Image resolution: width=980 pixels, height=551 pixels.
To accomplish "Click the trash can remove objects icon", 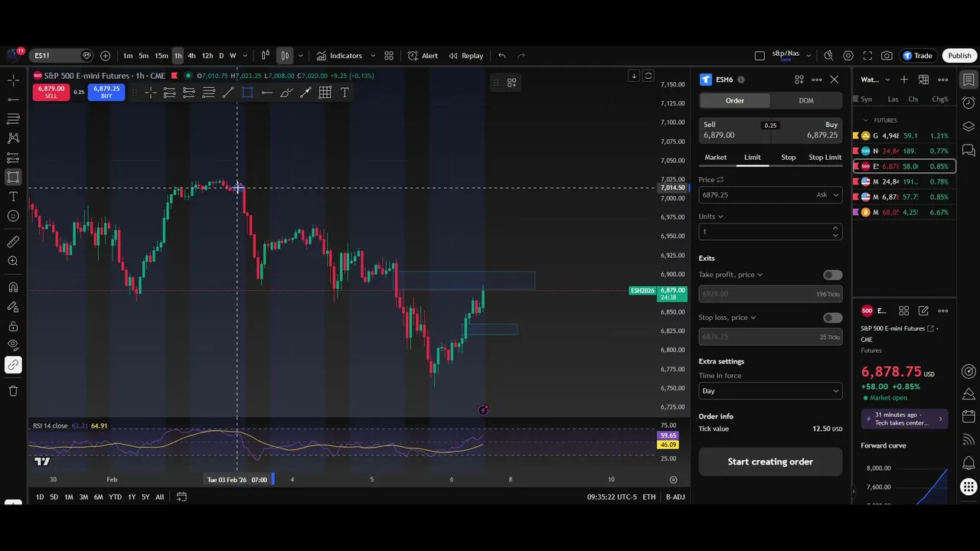I will [x=13, y=391].
